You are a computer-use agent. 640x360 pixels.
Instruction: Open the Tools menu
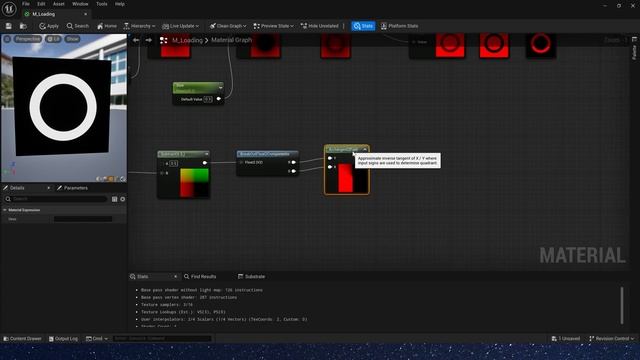[102, 4]
